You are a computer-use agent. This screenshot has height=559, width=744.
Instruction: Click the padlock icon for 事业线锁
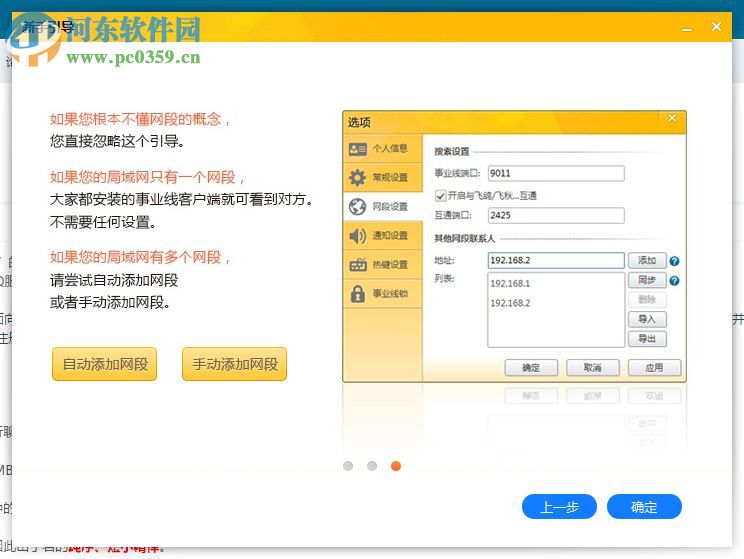pos(357,294)
